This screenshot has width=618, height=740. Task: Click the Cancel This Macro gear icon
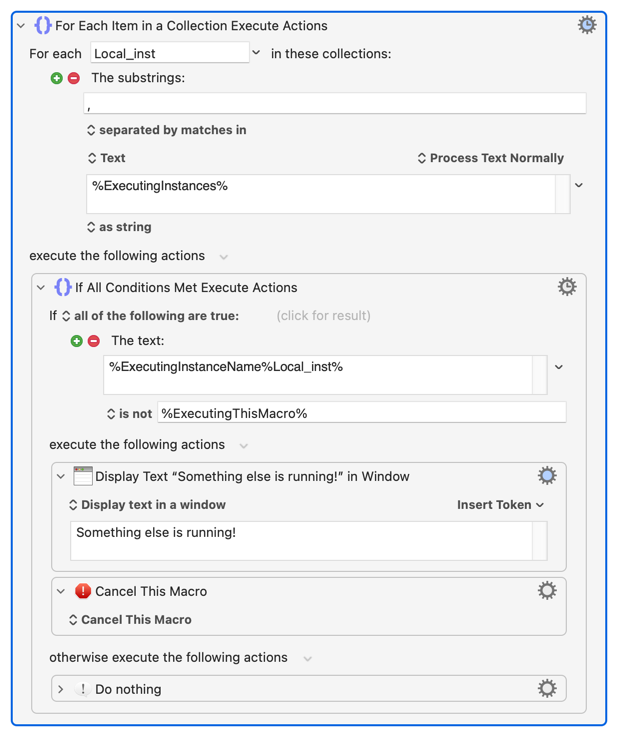click(547, 591)
